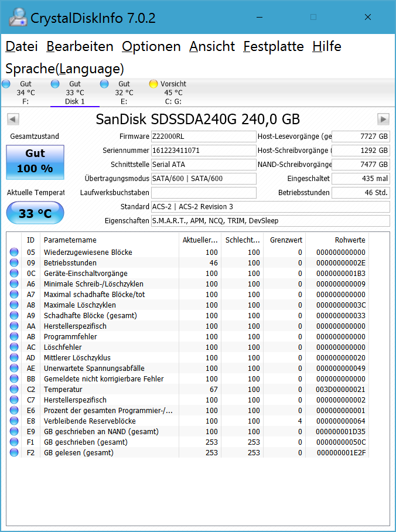Click the Schnittstelle field Serial ATA
This screenshot has height=532, width=396.
tap(204, 165)
